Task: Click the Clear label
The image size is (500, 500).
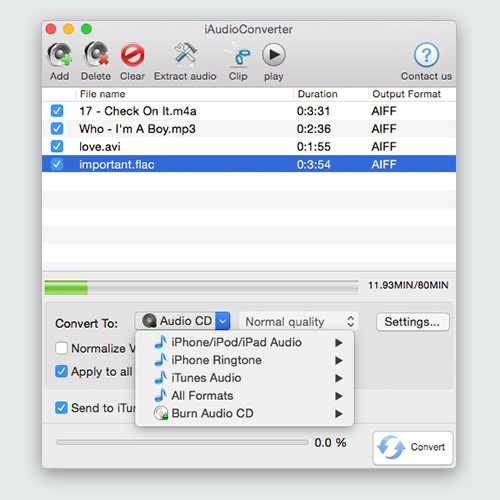Action: pos(132,76)
